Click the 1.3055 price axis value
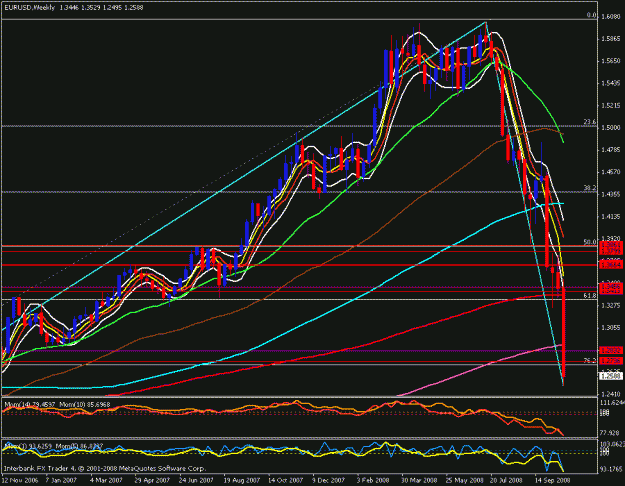Screen dimensions: 625x486 [x=611, y=328]
